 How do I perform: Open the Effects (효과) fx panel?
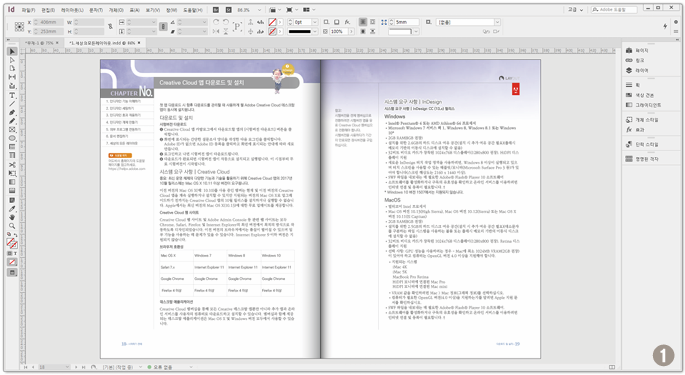coord(635,130)
